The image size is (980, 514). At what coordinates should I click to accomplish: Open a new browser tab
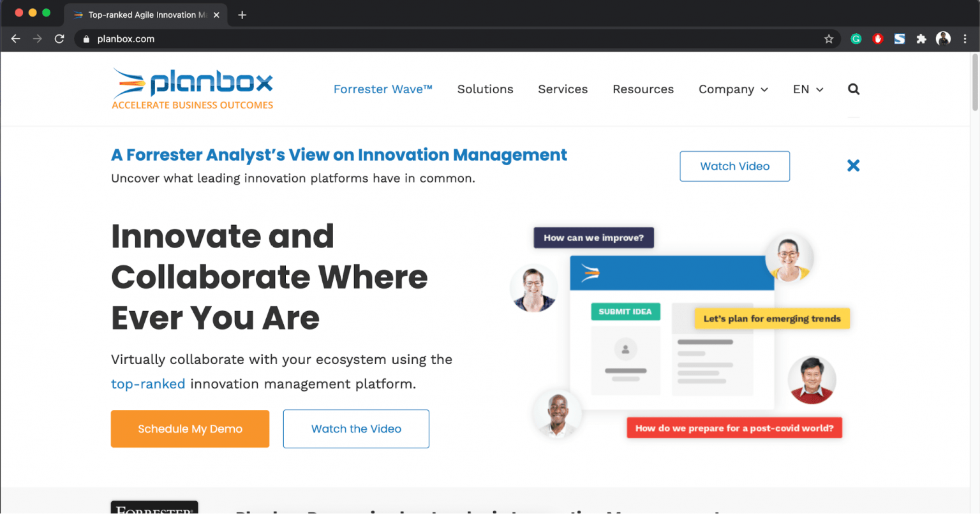coord(242,14)
